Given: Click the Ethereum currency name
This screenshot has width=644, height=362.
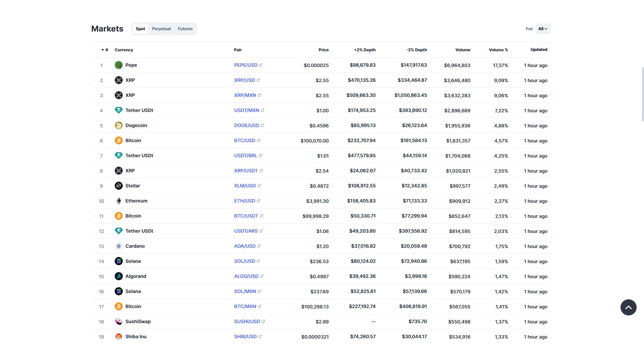Looking at the screenshot, I should (137, 201).
